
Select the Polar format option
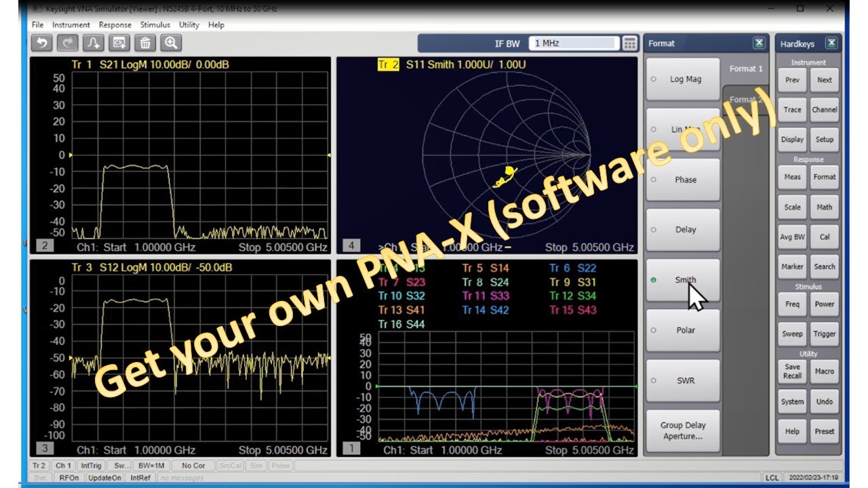pyautogui.click(x=683, y=330)
